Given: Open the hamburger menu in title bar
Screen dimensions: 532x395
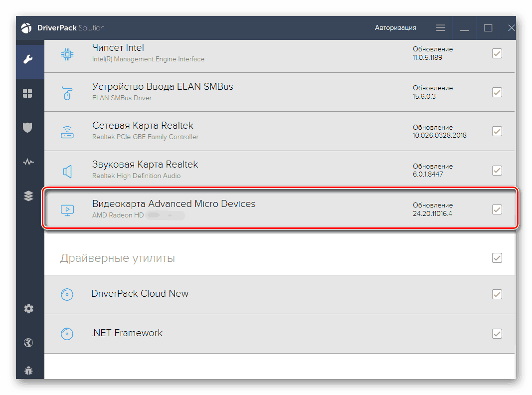Looking at the screenshot, I should [441, 28].
